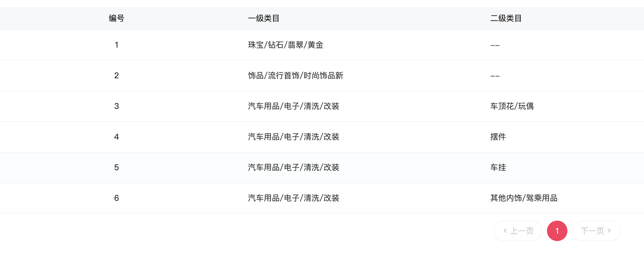The image size is (644, 266).
Task: Click the right chevron icon beside 下一页
Action: [609, 231]
